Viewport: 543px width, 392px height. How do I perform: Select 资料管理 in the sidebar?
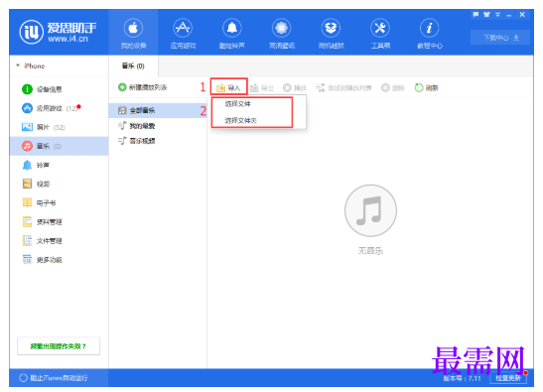tap(60, 222)
